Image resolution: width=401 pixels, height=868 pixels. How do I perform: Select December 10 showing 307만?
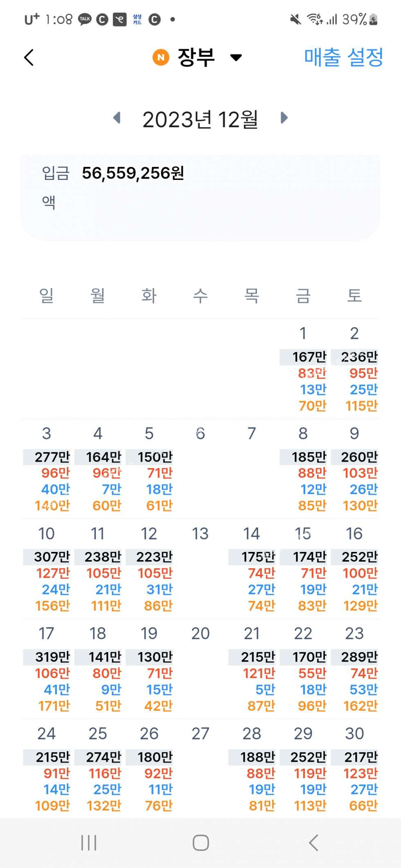pos(47,568)
